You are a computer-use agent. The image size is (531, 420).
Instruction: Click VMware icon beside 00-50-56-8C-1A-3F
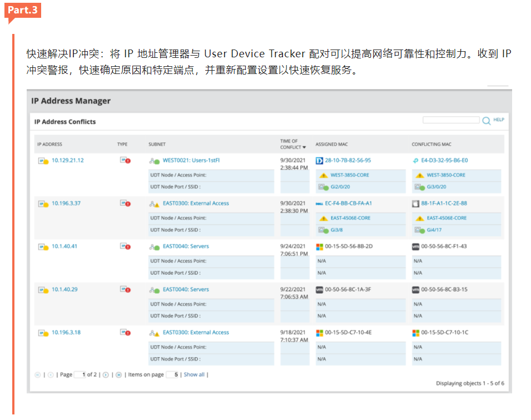319,290
